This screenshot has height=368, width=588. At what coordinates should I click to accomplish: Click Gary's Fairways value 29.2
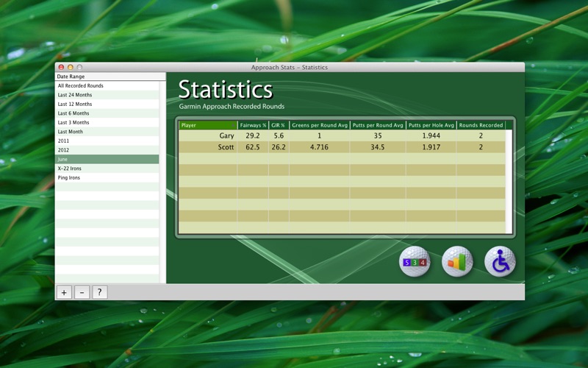253,135
